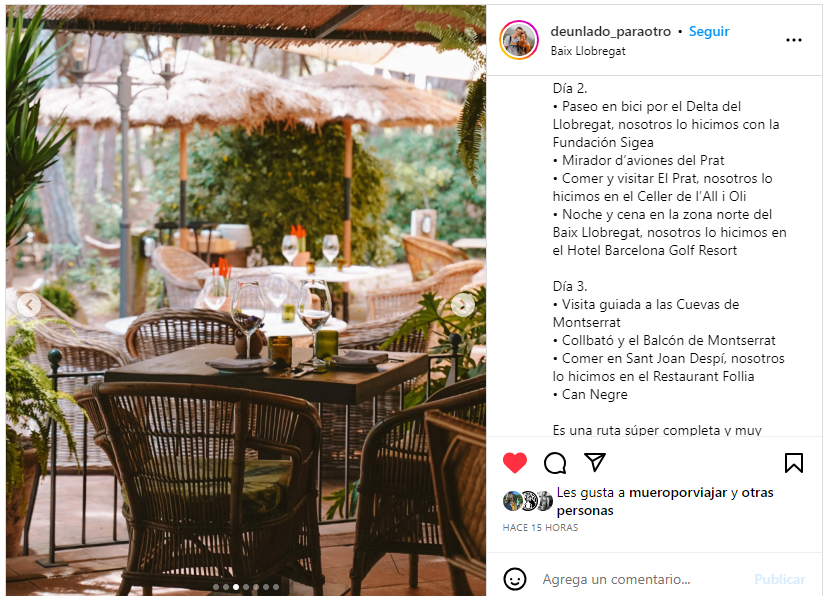Share the post via paper plane icon

click(595, 462)
